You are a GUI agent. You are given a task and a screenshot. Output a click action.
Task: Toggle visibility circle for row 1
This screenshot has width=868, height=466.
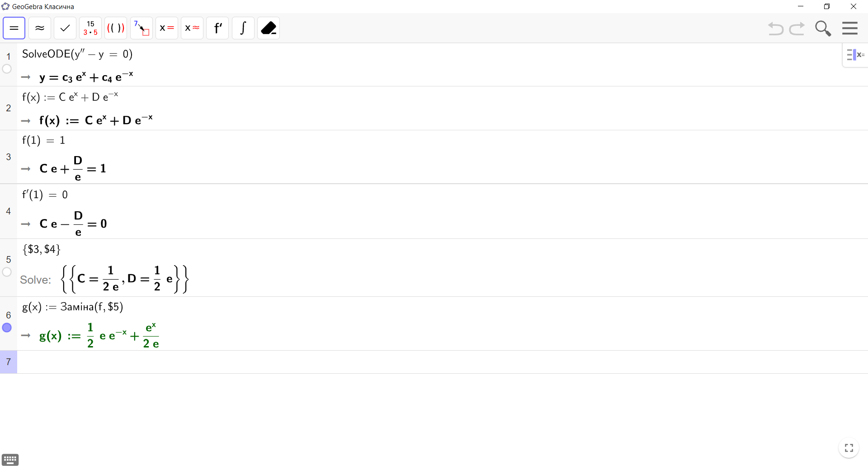pos(7,69)
